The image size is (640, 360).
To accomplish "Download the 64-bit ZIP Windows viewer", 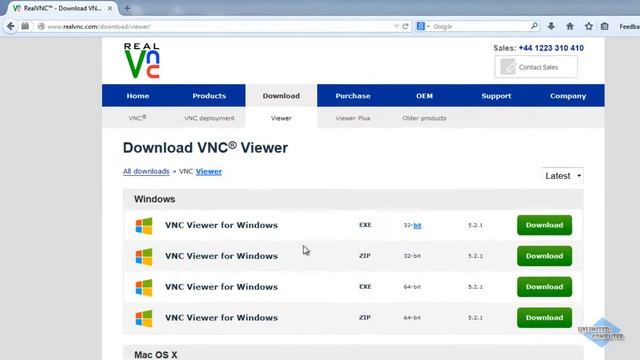I will 544,318.
